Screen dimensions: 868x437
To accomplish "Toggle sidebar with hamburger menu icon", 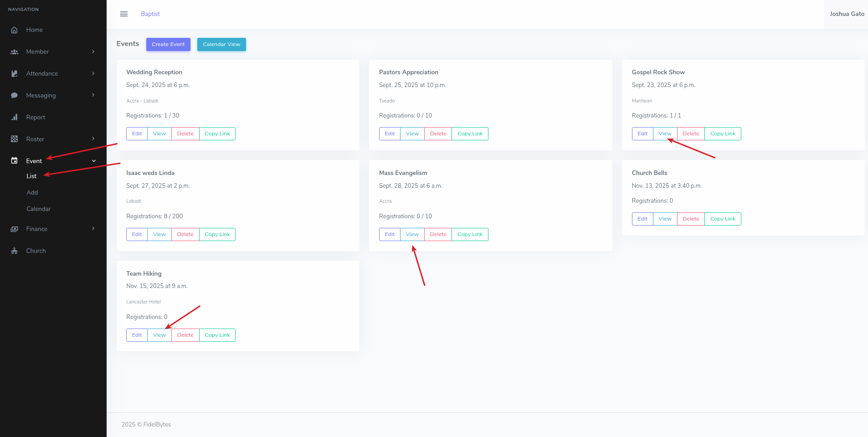I will tap(123, 14).
